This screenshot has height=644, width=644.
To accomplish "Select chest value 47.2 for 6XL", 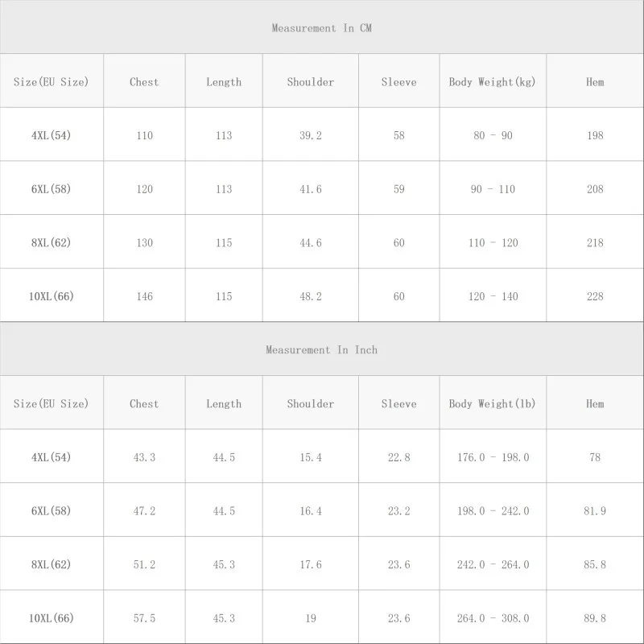I will [x=144, y=511].
